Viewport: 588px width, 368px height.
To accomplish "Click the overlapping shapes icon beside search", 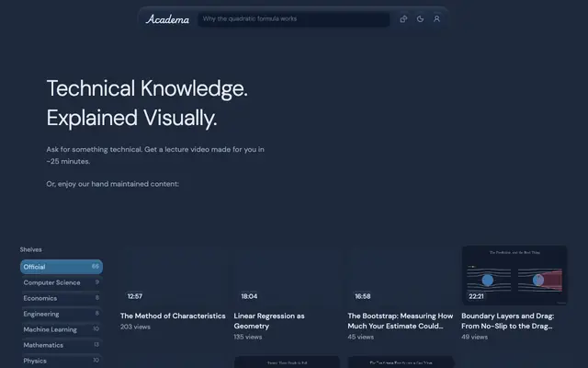I will [x=403, y=18].
